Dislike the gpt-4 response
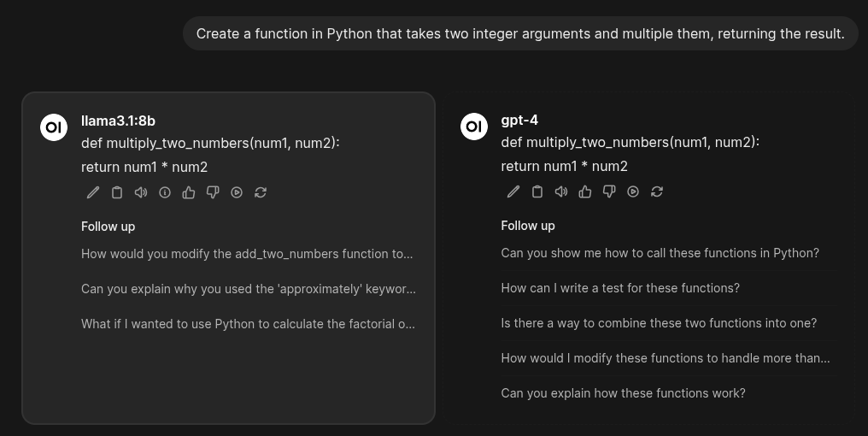This screenshot has width=868, height=436. tap(609, 191)
